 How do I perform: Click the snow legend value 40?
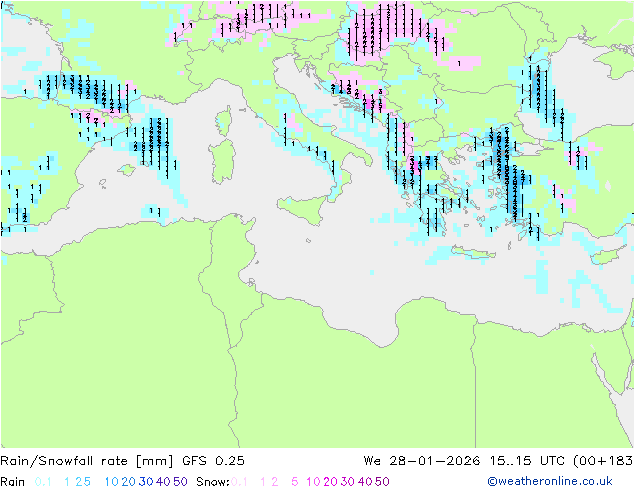365,482
